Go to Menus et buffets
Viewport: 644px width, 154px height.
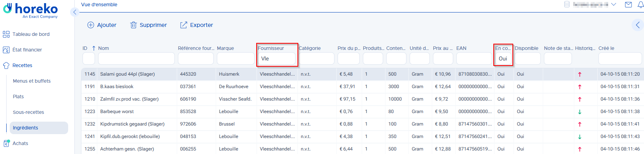pos(32,81)
